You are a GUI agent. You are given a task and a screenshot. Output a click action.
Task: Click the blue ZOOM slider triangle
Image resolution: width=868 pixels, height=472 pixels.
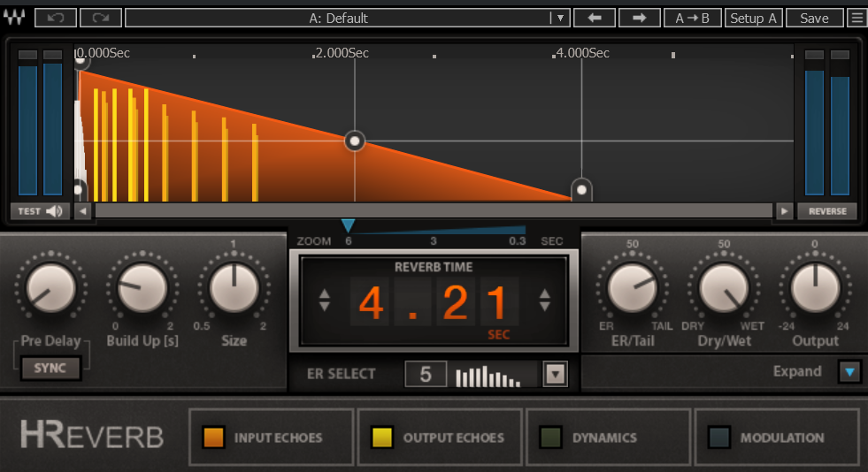(x=348, y=225)
